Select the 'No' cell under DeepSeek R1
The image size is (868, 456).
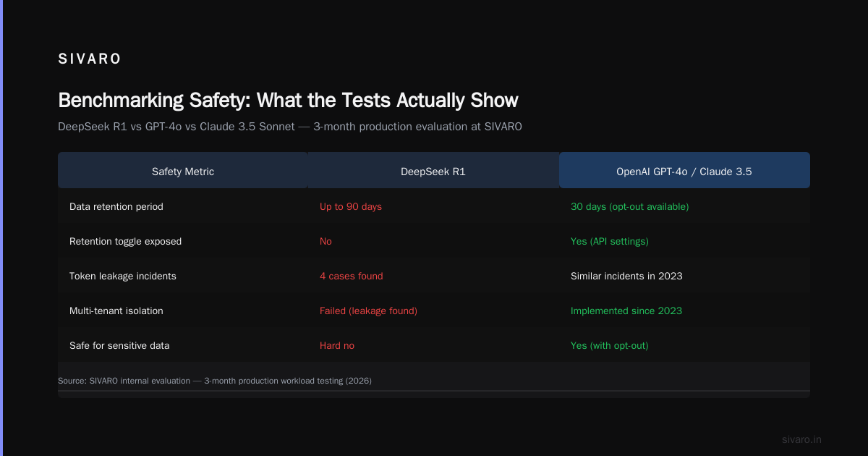point(325,241)
